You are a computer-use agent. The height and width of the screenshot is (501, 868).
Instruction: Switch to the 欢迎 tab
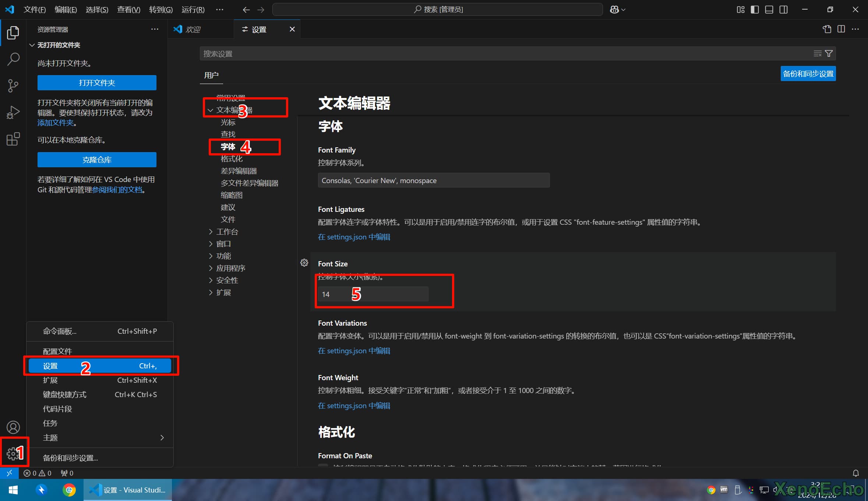(193, 29)
